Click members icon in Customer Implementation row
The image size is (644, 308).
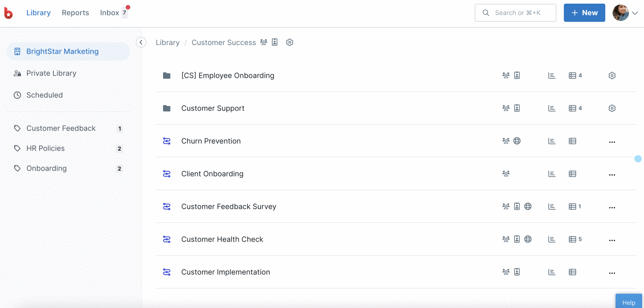pos(506,272)
